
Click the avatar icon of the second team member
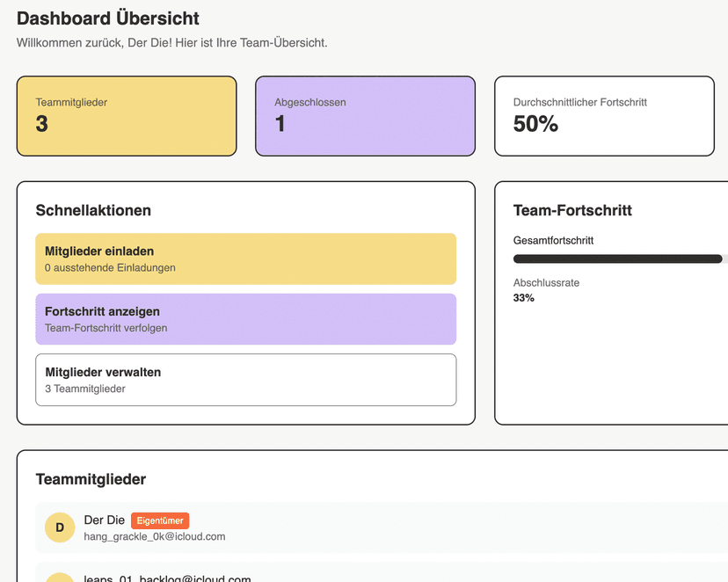pos(59,576)
